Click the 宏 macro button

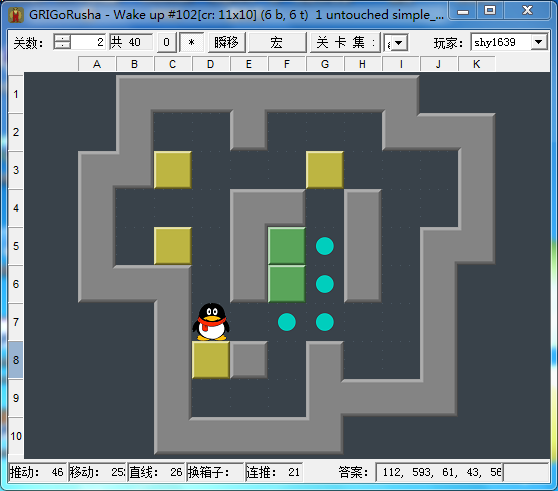277,43
